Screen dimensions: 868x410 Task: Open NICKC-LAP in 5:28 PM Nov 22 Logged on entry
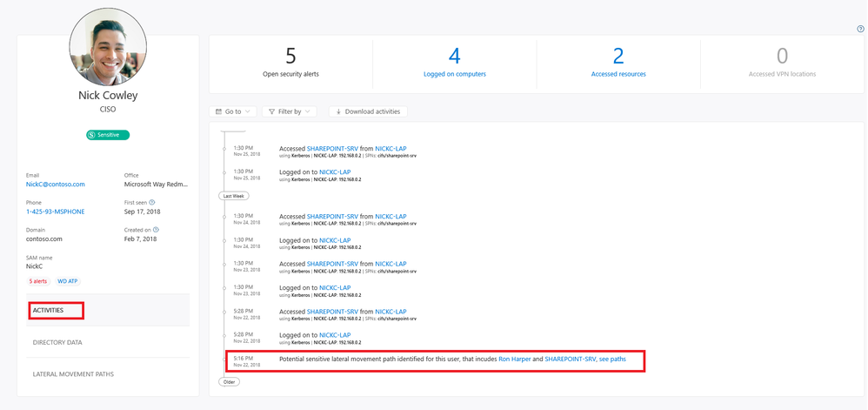(335, 335)
